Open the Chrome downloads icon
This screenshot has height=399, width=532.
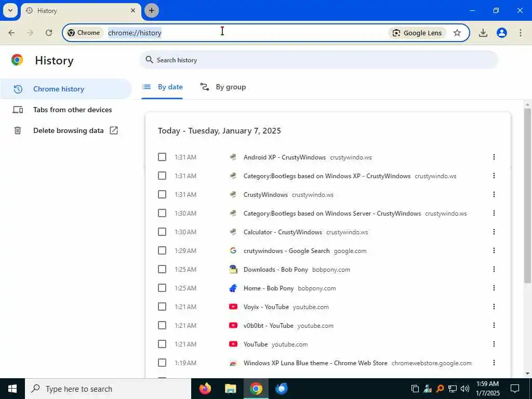[x=483, y=33]
